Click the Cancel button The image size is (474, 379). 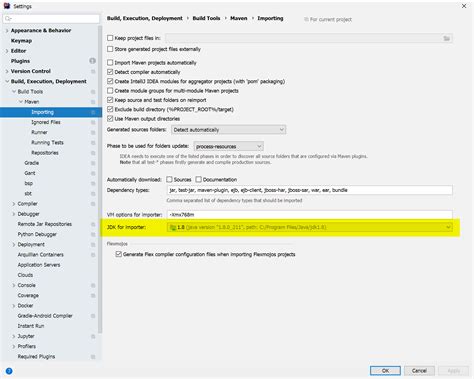point(419,371)
